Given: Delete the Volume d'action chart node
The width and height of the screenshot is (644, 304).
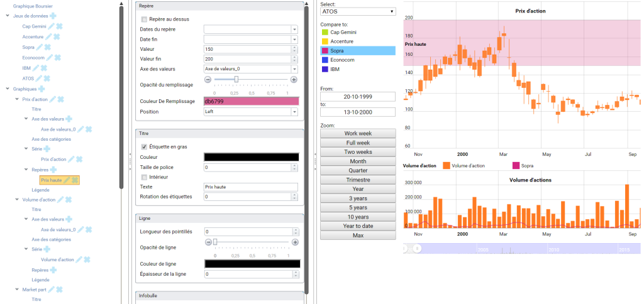Looking at the screenshot, I should [69, 199].
